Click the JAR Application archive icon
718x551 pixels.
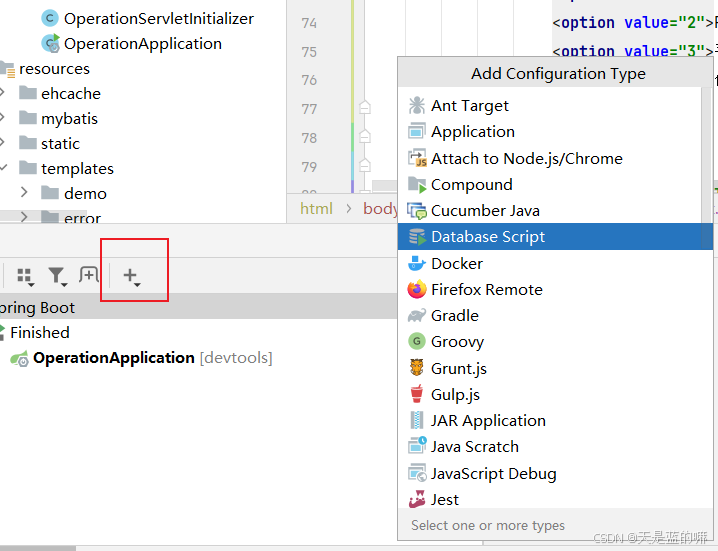[416, 420]
